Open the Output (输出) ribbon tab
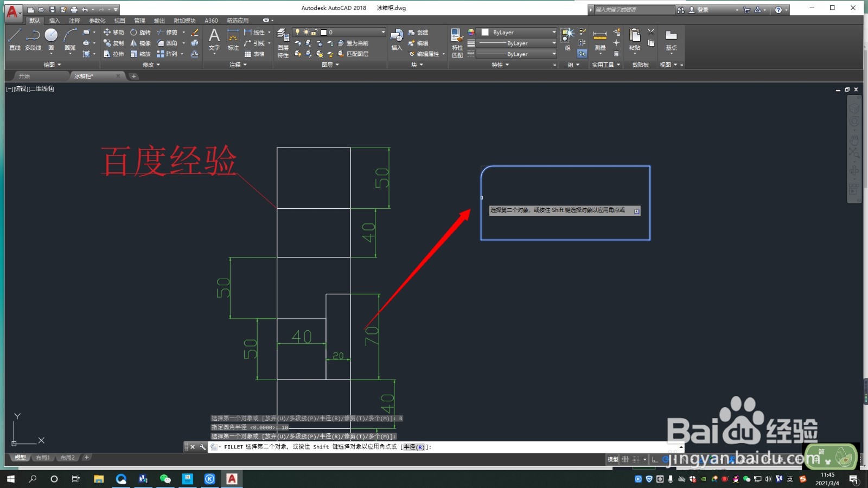 pos(159,21)
